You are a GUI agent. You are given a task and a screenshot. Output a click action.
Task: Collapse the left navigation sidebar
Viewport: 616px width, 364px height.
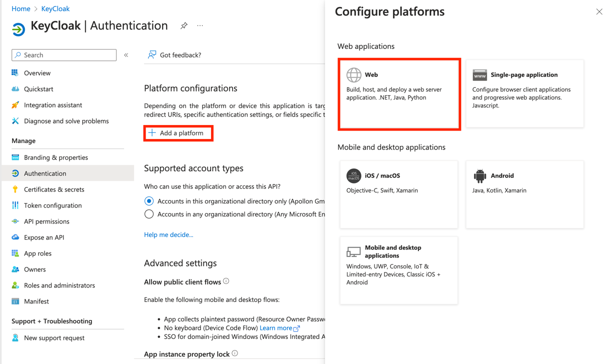(126, 55)
